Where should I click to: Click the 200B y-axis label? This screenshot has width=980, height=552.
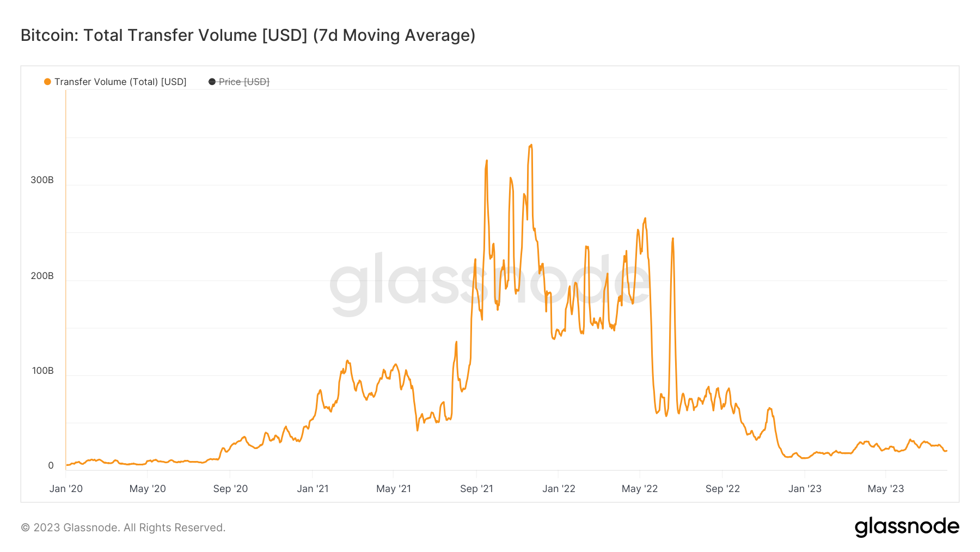pyautogui.click(x=42, y=276)
